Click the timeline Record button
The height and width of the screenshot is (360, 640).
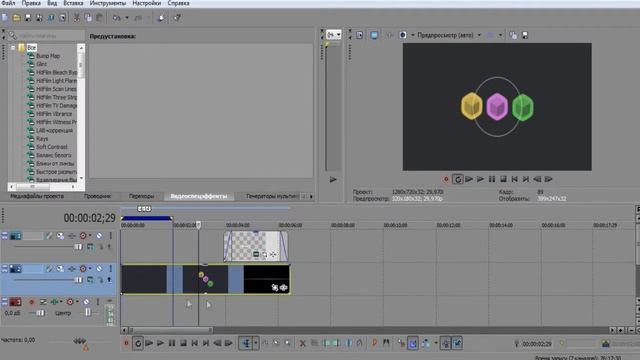pos(126,343)
